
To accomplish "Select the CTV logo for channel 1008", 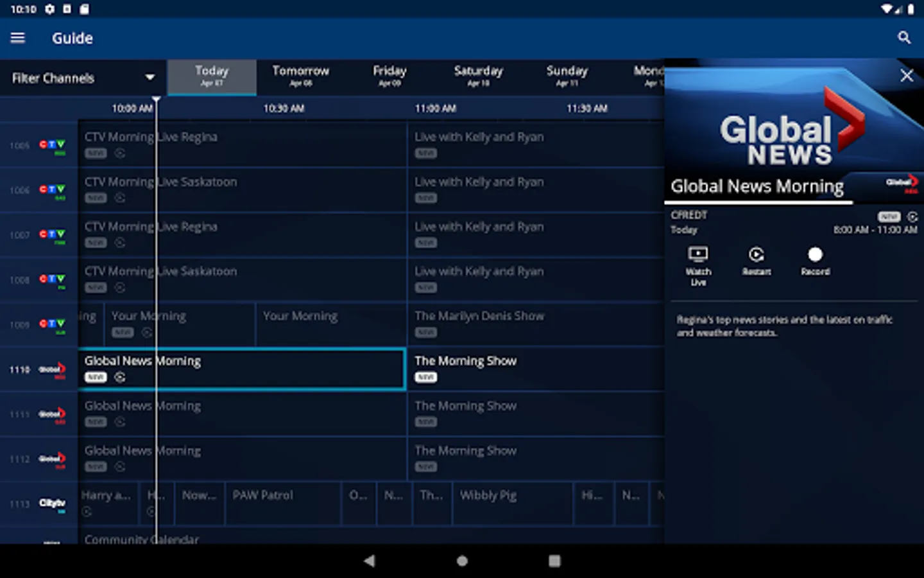I will pos(53,281).
